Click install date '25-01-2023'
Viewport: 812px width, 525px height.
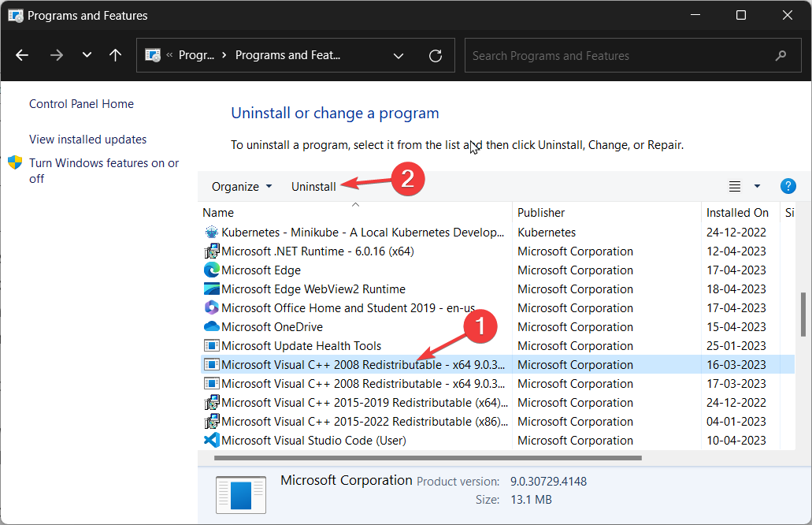pyautogui.click(x=736, y=346)
